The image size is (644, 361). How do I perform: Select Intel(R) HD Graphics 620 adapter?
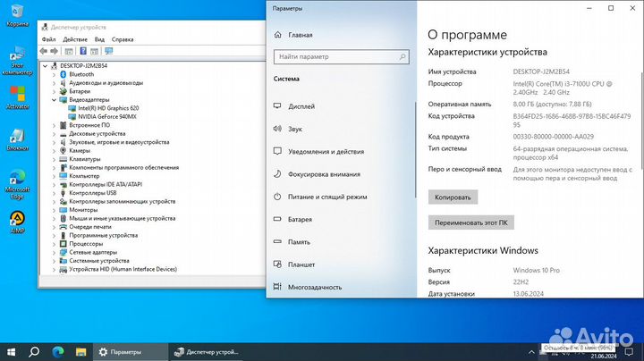click(108, 108)
